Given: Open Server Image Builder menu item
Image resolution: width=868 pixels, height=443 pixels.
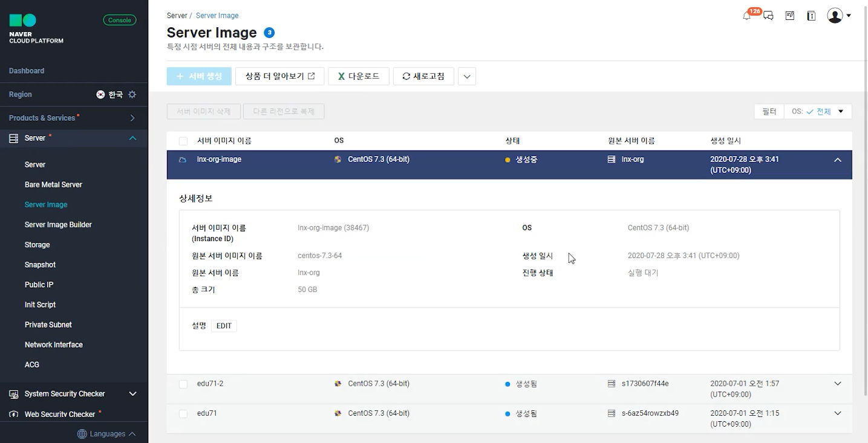Looking at the screenshot, I should (x=58, y=225).
